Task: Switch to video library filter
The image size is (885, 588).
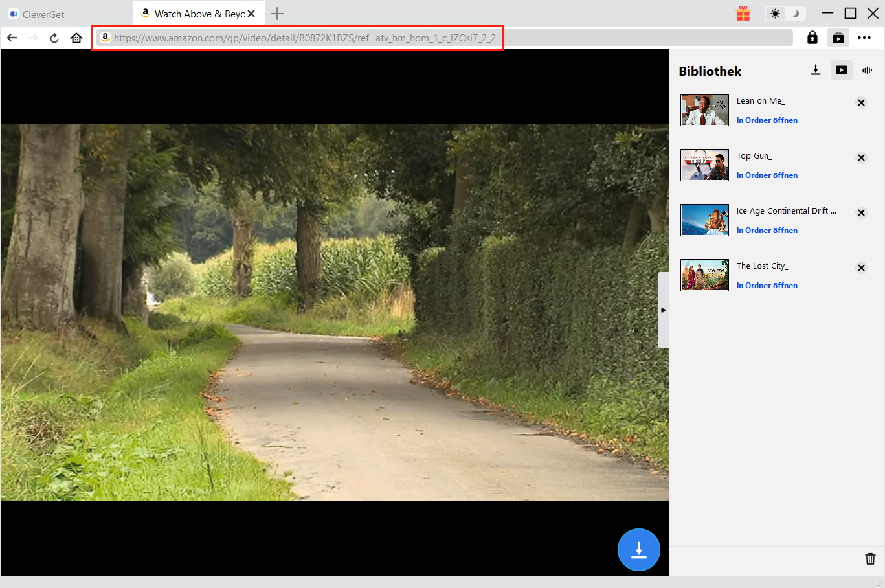Action: [841, 70]
